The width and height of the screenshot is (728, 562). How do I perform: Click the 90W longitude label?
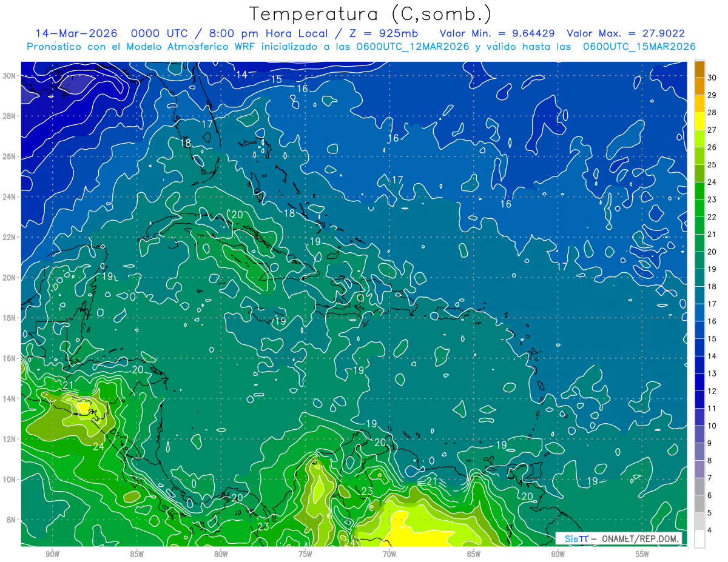pyautogui.click(x=52, y=554)
